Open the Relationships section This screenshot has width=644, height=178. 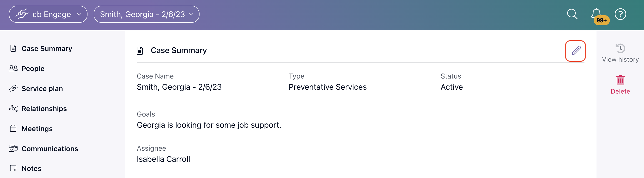click(x=44, y=108)
